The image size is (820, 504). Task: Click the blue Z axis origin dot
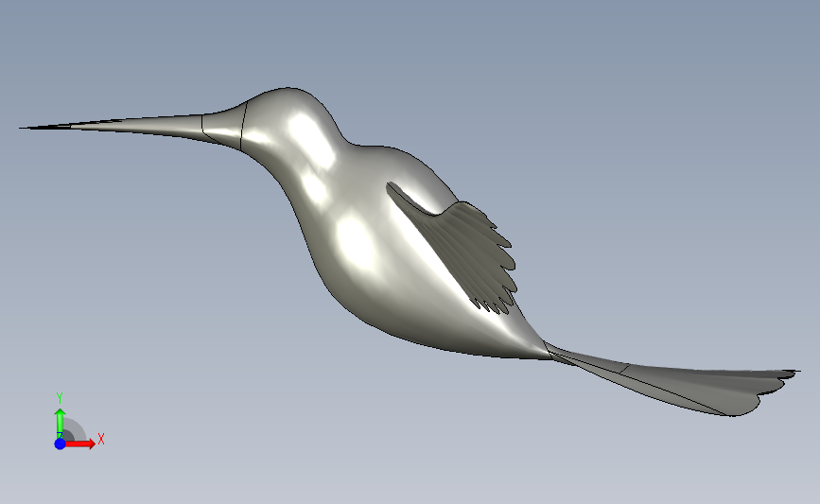pyautogui.click(x=60, y=443)
